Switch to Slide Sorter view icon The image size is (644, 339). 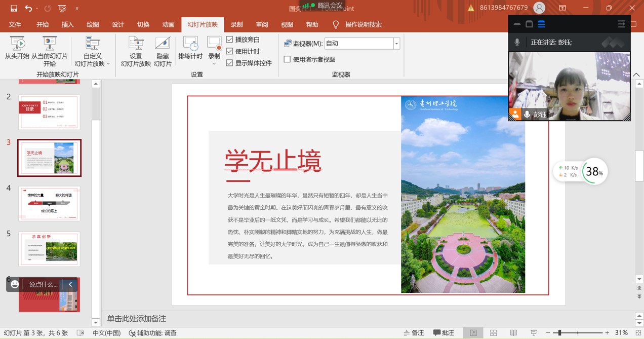pyautogui.click(x=493, y=333)
